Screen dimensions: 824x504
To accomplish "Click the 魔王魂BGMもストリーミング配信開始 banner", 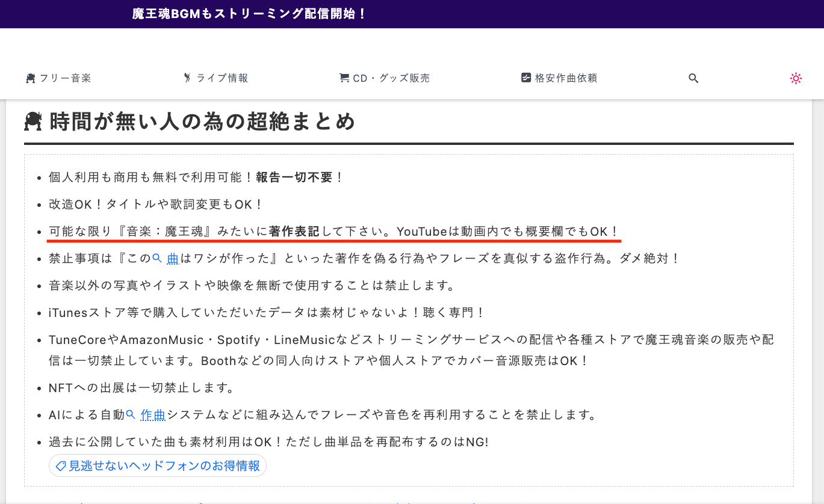I will tap(249, 14).
